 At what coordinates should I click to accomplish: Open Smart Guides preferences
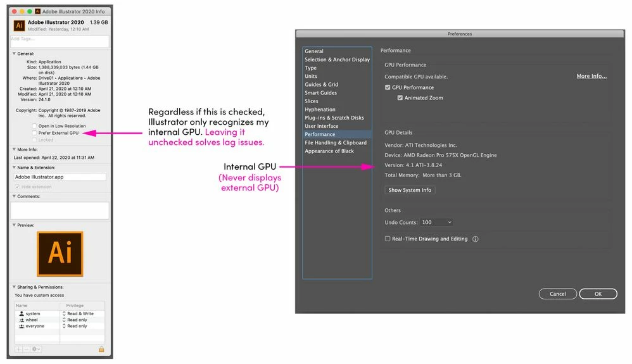tap(320, 92)
